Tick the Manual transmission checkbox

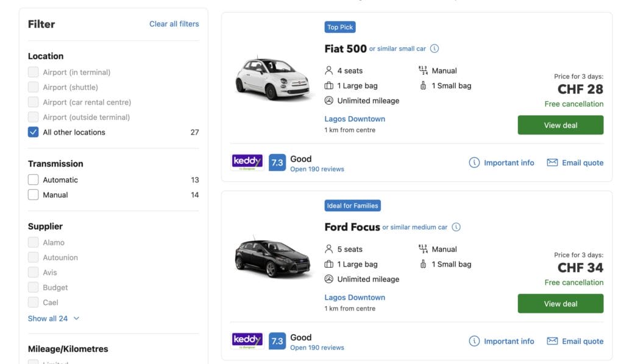click(34, 195)
